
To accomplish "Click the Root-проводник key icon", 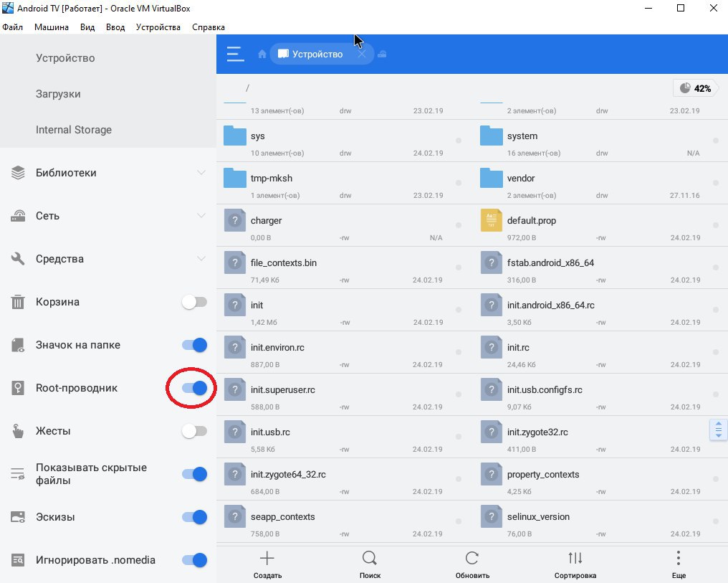I will pyautogui.click(x=18, y=388).
